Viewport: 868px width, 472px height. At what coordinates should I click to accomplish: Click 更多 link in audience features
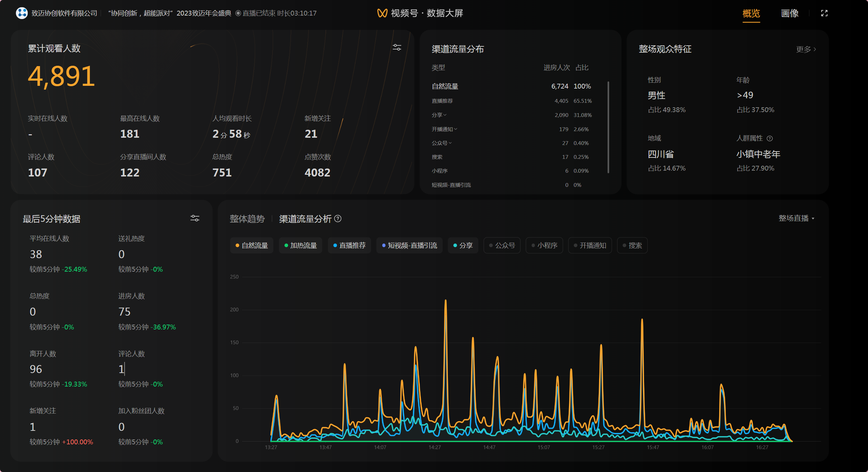pos(806,49)
